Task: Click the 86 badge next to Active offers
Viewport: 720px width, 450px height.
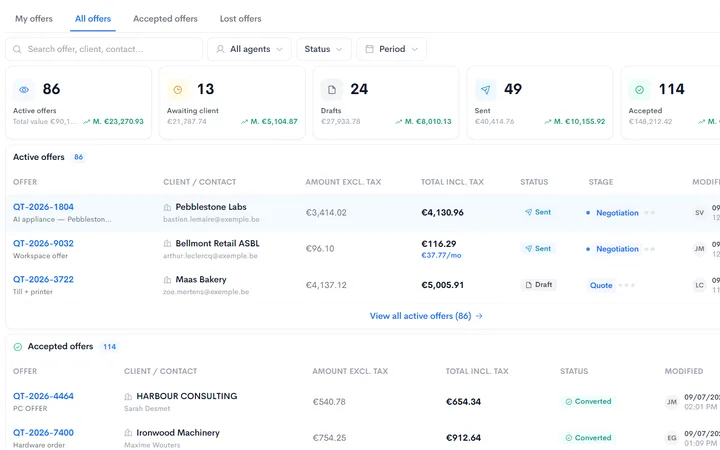Action: (79, 157)
